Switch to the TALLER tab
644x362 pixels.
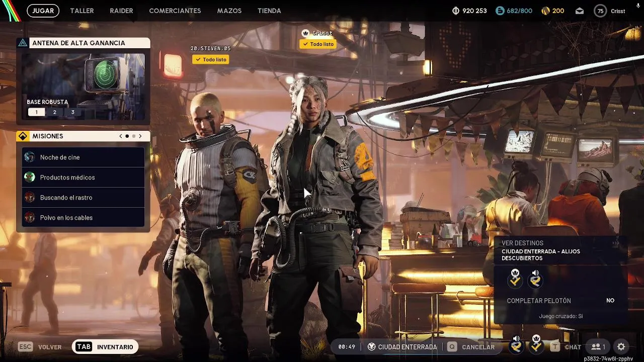point(82,11)
